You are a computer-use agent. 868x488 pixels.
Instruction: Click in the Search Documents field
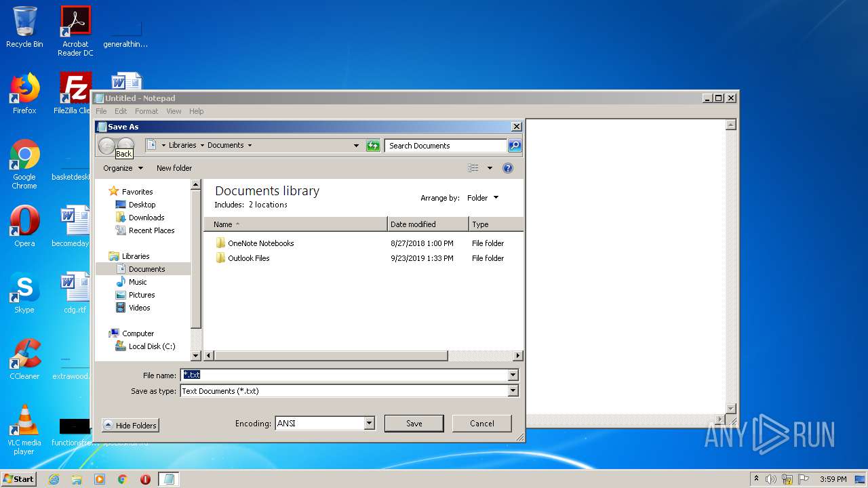coord(446,146)
